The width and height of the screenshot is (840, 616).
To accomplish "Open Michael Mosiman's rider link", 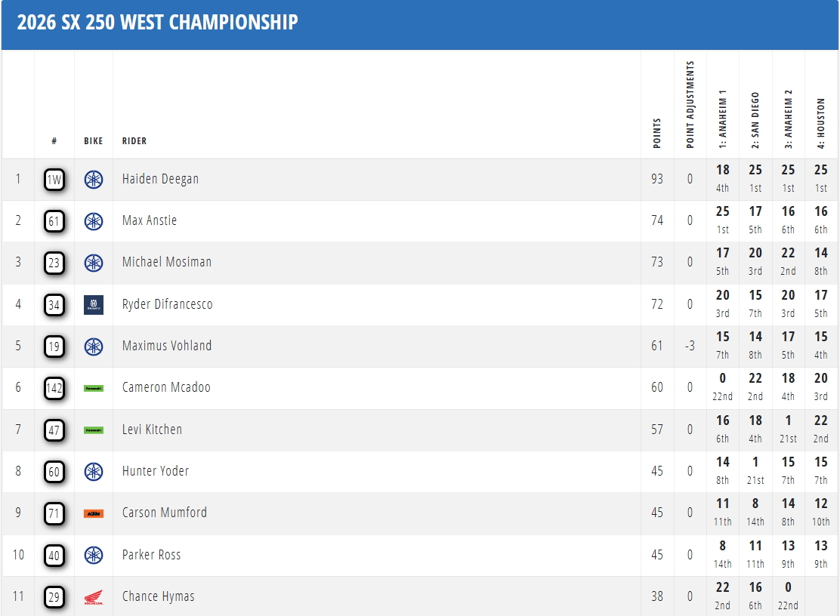I will 167,262.
